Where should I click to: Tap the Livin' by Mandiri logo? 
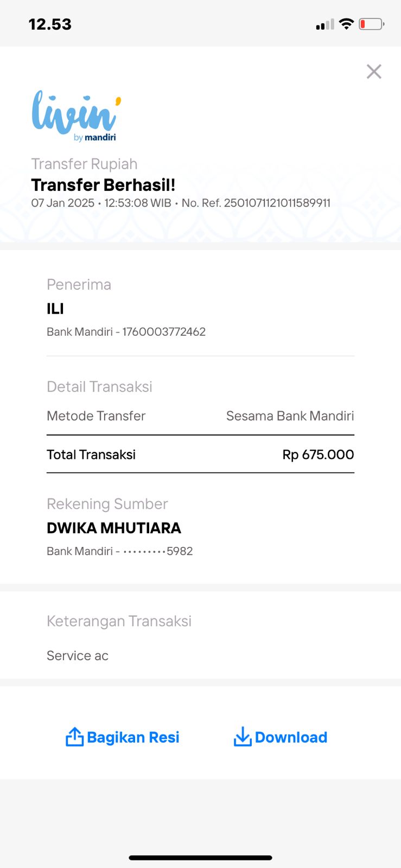pos(76,116)
